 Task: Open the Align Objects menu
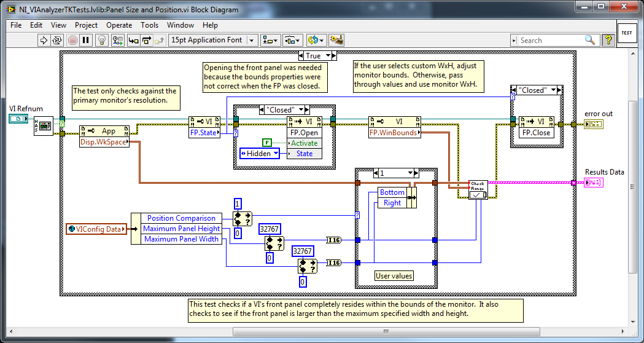(x=270, y=41)
